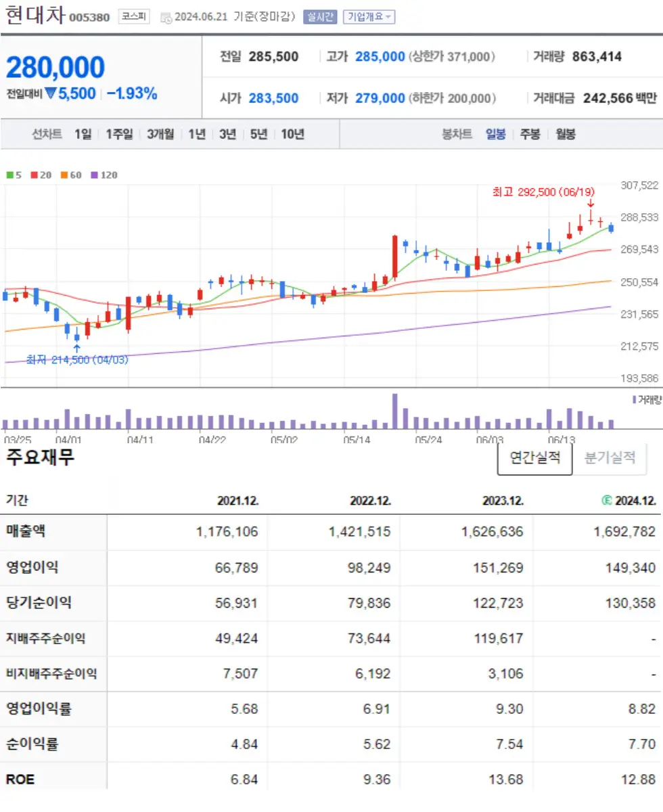This screenshot has height=812, width=663.
Task: Switch to the 주봉 candle chart
Action: pos(530,134)
